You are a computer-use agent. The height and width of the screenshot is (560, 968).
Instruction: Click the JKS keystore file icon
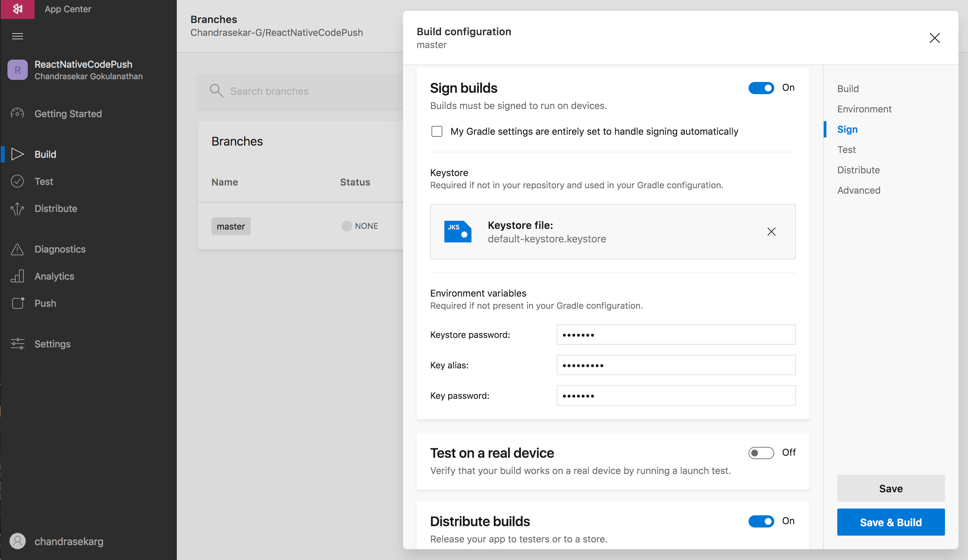pyautogui.click(x=458, y=232)
